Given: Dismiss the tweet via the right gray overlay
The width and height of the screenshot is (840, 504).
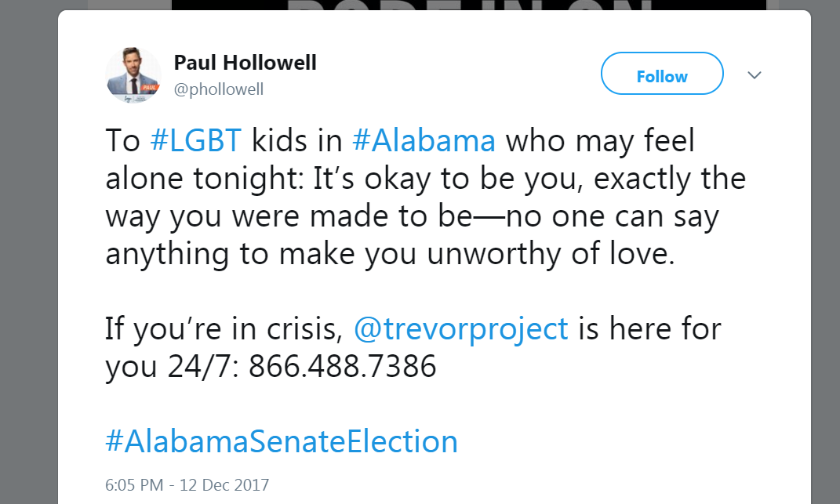Looking at the screenshot, I should [826, 252].
